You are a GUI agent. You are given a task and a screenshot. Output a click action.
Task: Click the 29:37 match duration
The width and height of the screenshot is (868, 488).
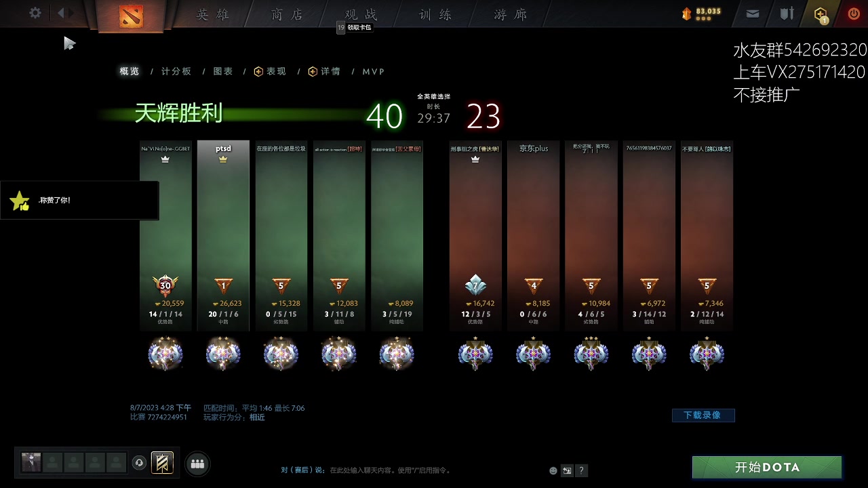pyautogui.click(x=434, y=118)
